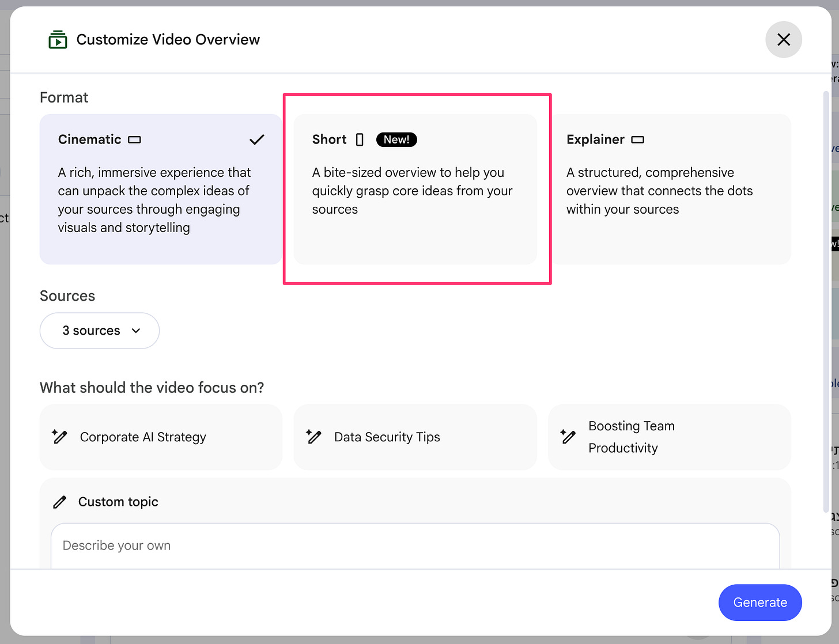Viewport: 839px width, 644px height.
Task: Click the Generate button
Action: click(760, 603)
